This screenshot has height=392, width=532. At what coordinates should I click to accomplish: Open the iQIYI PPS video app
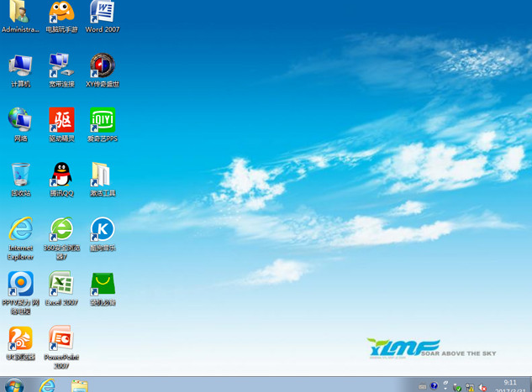[x=102, y=121]
